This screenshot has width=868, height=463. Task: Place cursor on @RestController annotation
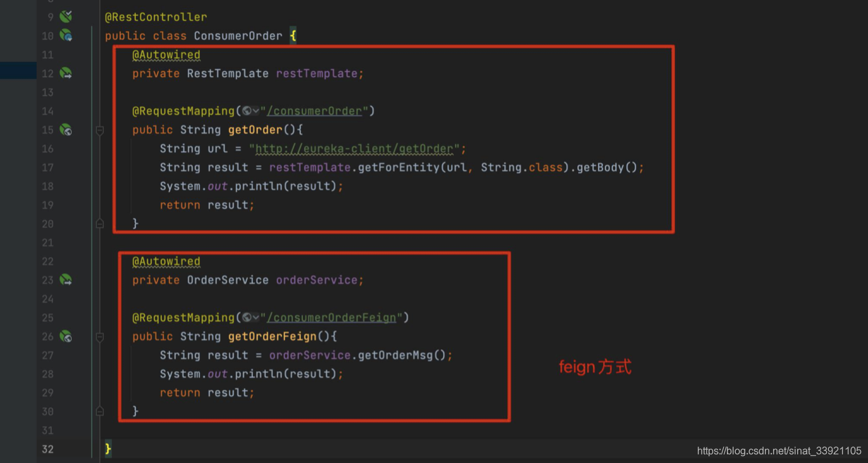[x=156, y=17]
